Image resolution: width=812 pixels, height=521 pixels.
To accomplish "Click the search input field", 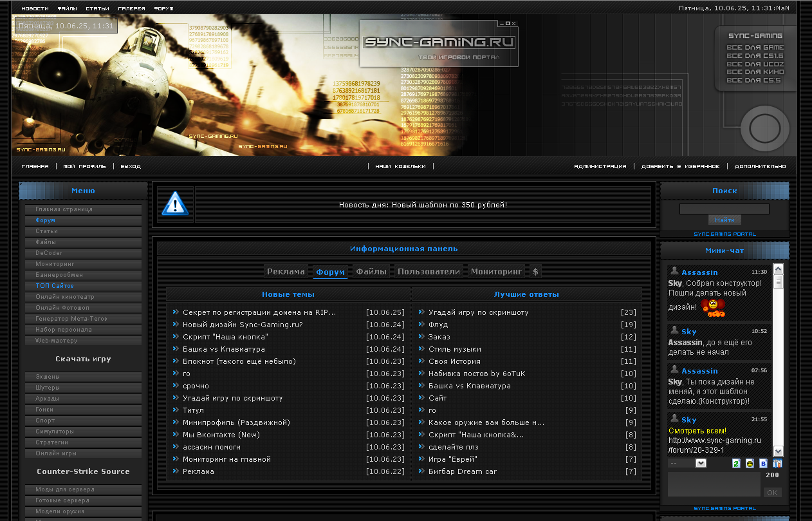I will (724, 209).
